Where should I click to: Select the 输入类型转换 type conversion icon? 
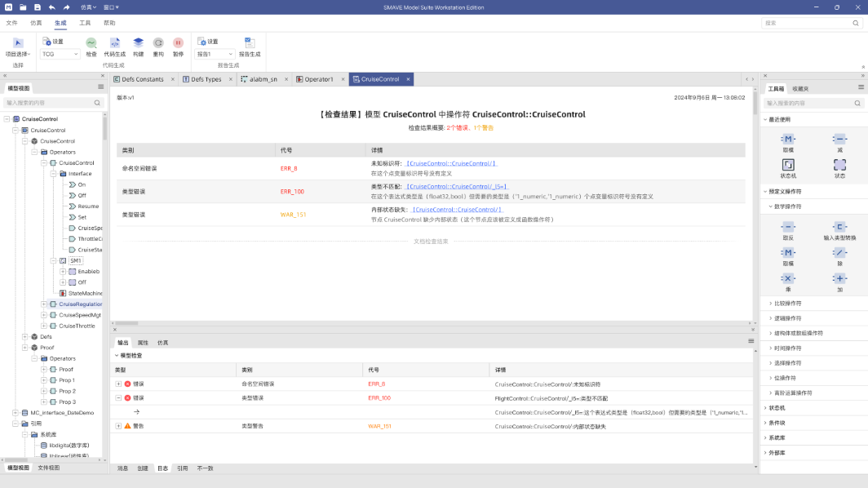pos(839,227)
